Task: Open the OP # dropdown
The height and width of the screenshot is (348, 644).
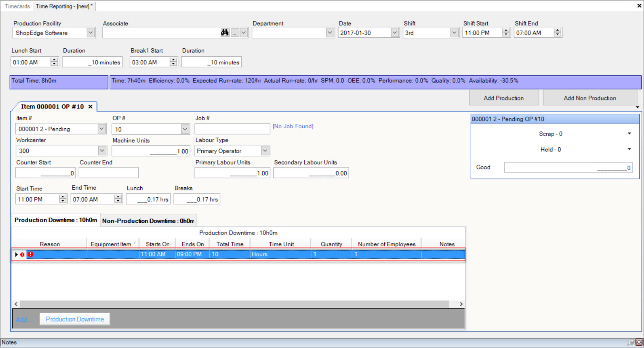Action: pos(185,129)
